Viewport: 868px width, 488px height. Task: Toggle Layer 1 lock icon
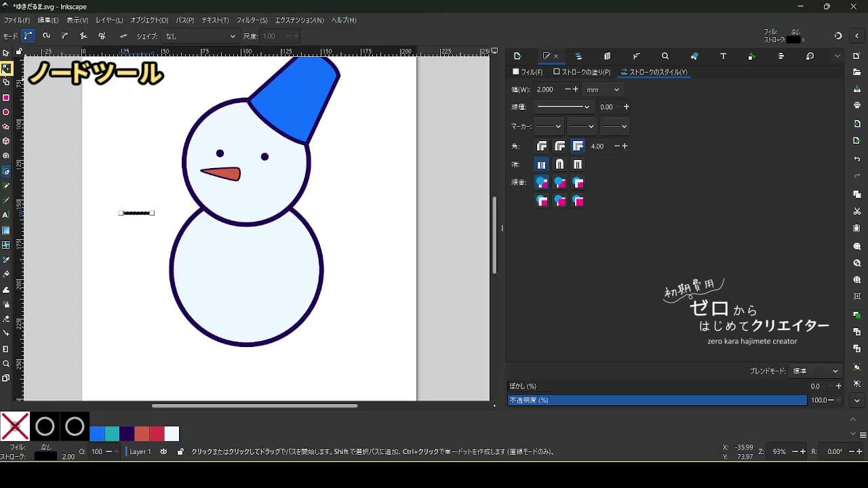point(180,451)
